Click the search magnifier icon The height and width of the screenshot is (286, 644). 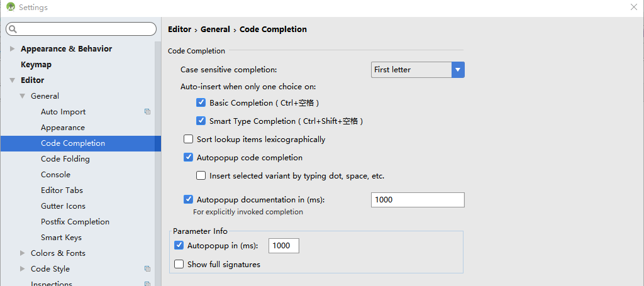[x=13, y=29]
